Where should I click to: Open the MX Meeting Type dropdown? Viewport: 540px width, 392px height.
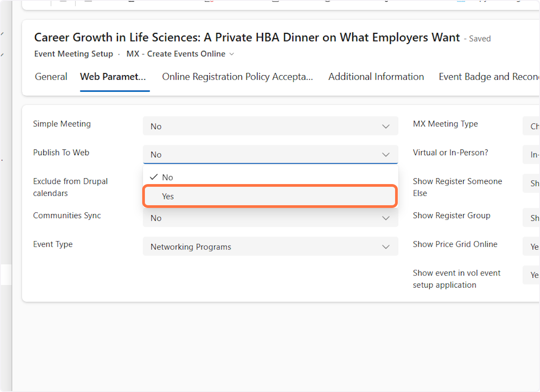[x=531, y=126]
